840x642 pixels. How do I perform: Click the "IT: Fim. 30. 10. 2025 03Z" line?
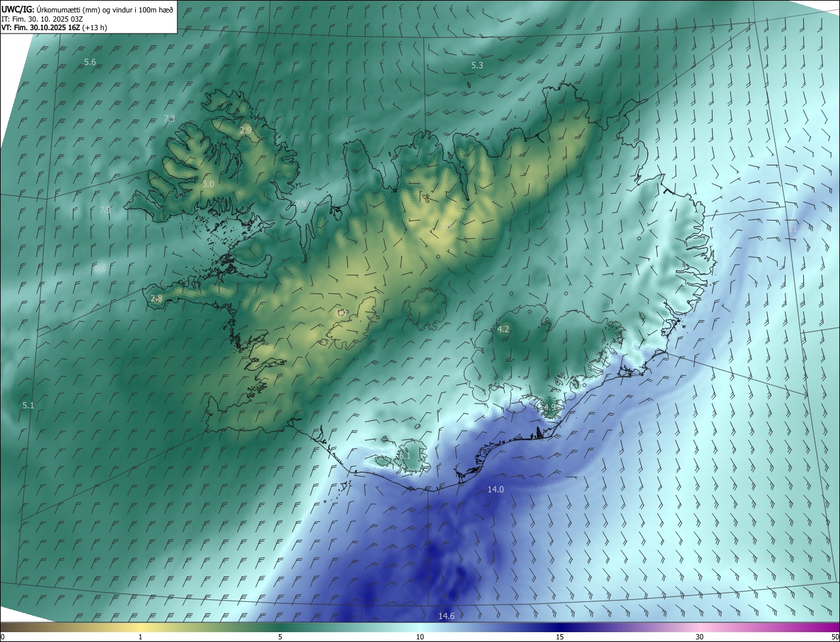(x=42, y=19)
